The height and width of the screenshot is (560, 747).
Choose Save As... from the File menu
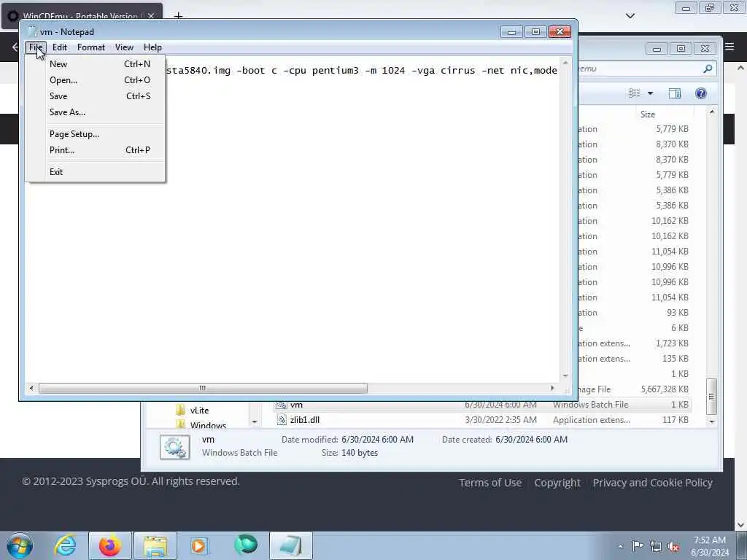click(x=96, y=112)
